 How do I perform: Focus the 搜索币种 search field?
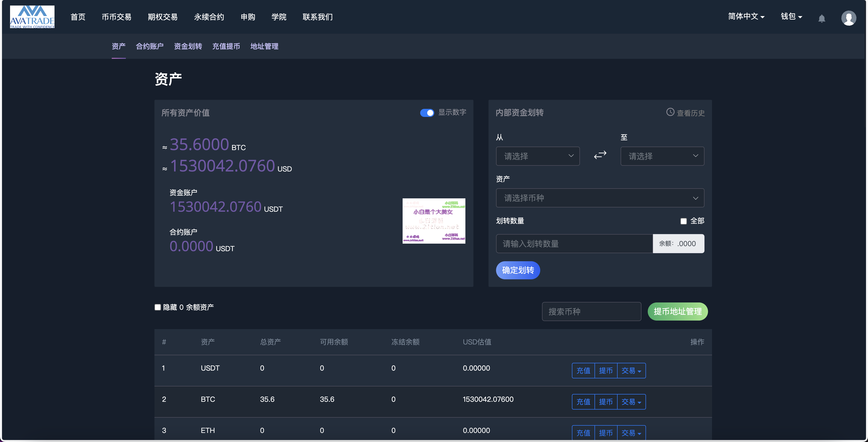point(591,312)
